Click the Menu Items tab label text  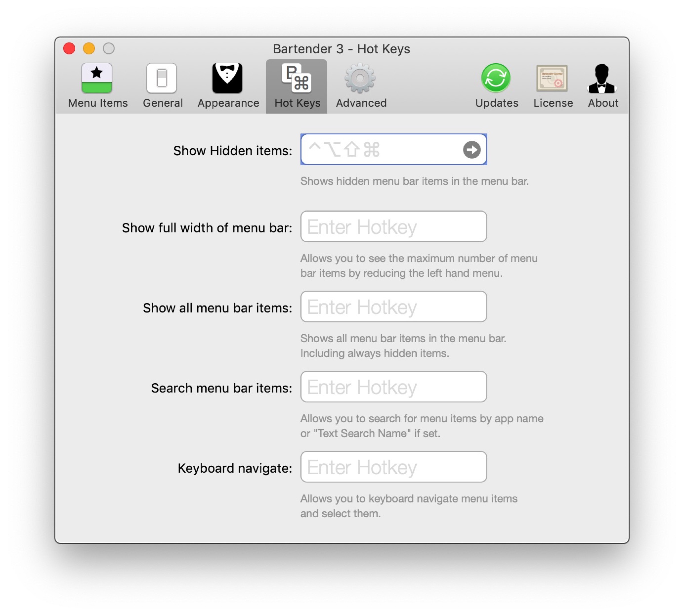pos(98,103)
